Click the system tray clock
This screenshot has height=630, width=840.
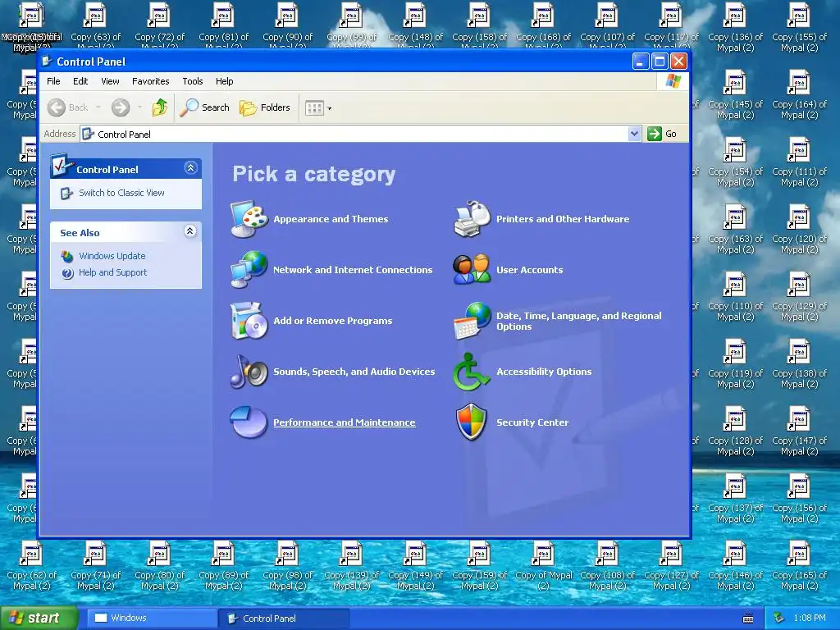810,619
